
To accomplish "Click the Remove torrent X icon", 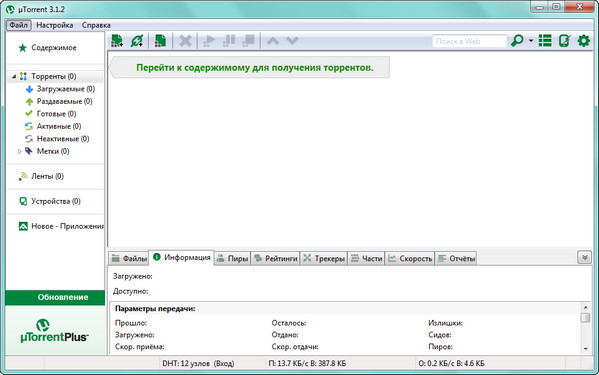I will (x=185, y=40).
